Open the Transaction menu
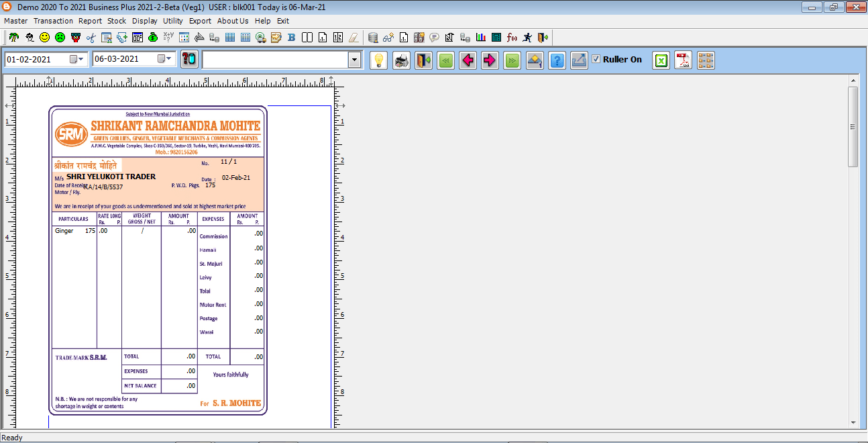Screen dimensions: 868x443 (53, 21)
